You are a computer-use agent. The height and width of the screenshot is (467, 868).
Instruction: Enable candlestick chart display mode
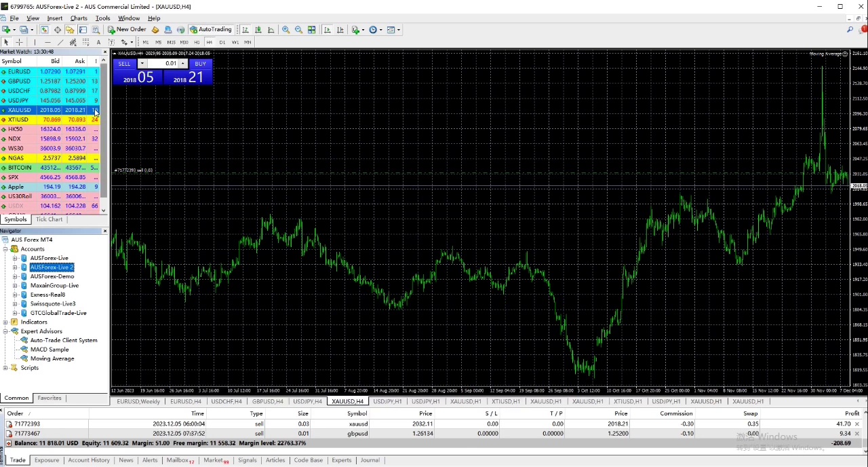258,30
